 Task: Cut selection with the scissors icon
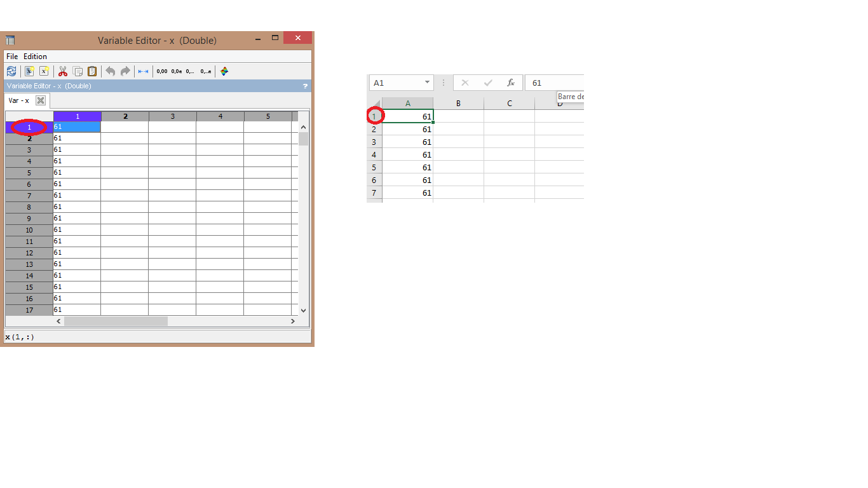tap(63, 71)
